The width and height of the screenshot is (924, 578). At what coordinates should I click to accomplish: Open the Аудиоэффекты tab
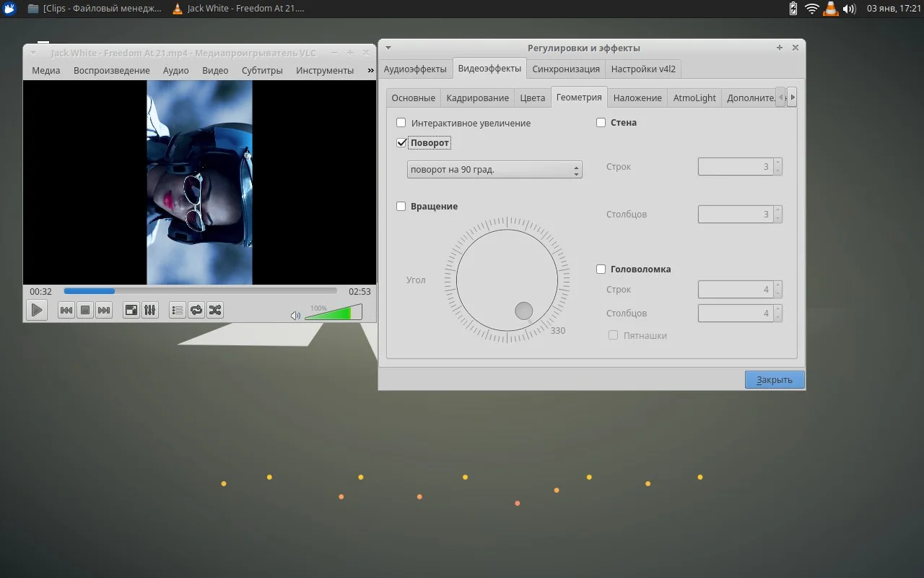(415, 69)
